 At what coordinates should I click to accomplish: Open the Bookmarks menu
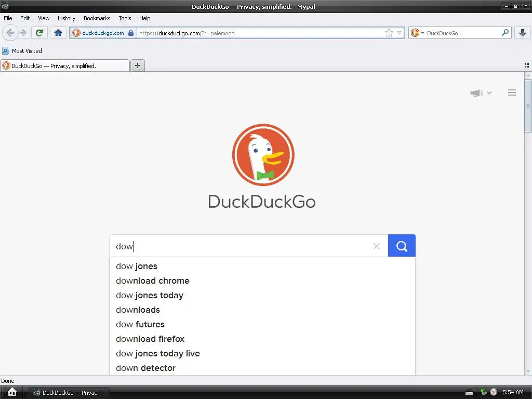[97, 18]
